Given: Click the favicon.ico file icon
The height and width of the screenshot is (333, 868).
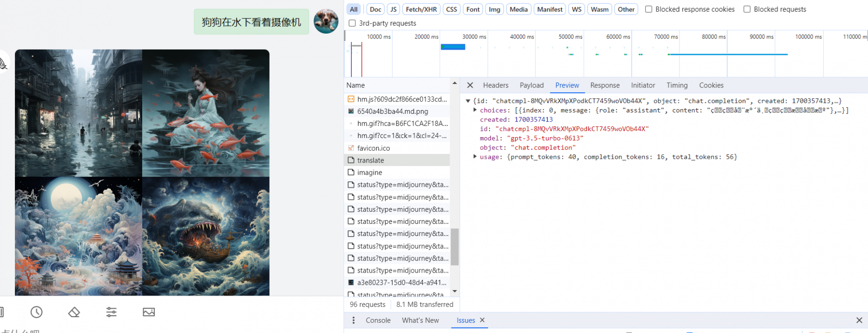Looking at the screenshot, I should [x=351, y=148].
